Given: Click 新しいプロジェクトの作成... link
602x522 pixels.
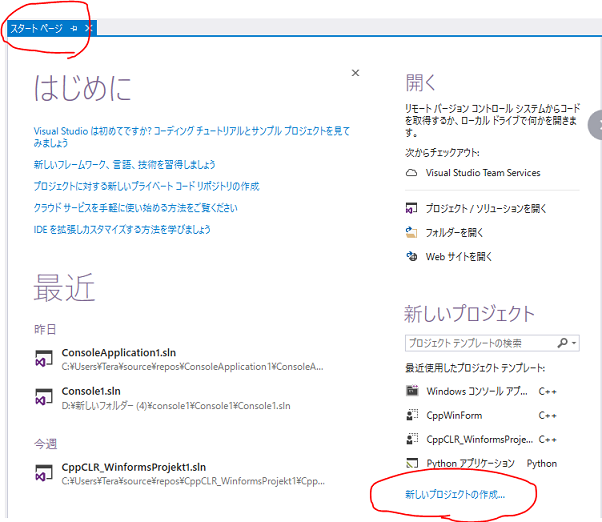Looking at the screenshot, I should click(455, 494).
